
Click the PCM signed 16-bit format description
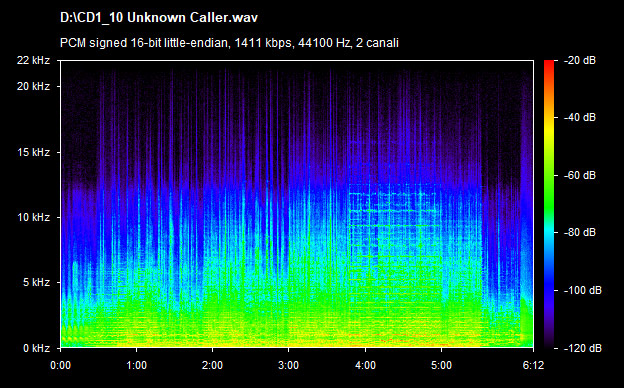tap(229, 43)
